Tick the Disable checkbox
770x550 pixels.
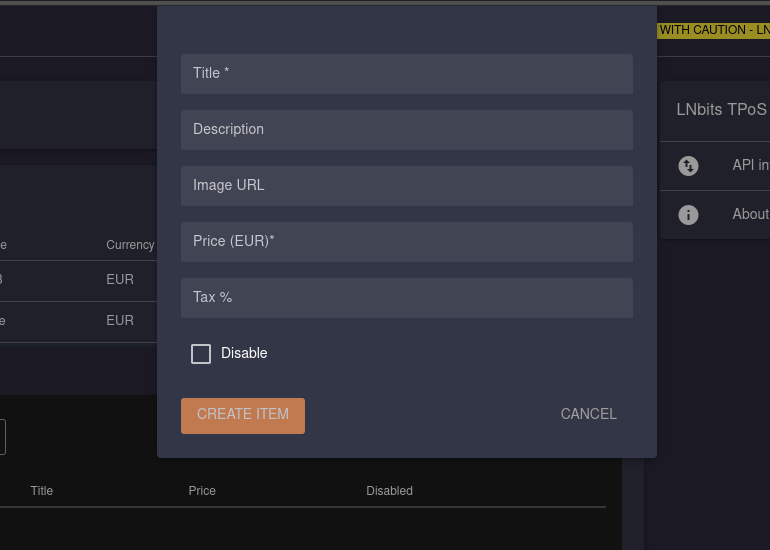coord(201,354)
